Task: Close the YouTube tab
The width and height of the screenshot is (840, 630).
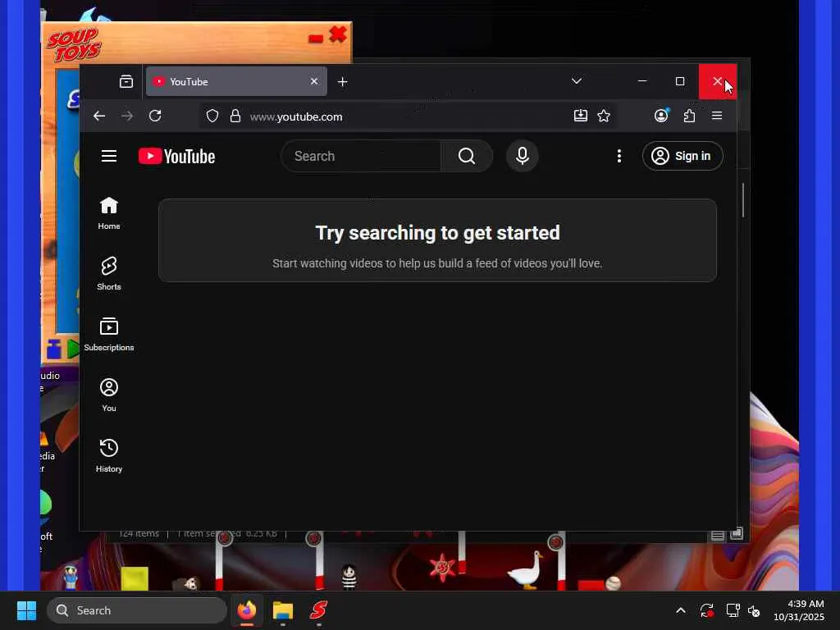Action: [x=314, y=81]
